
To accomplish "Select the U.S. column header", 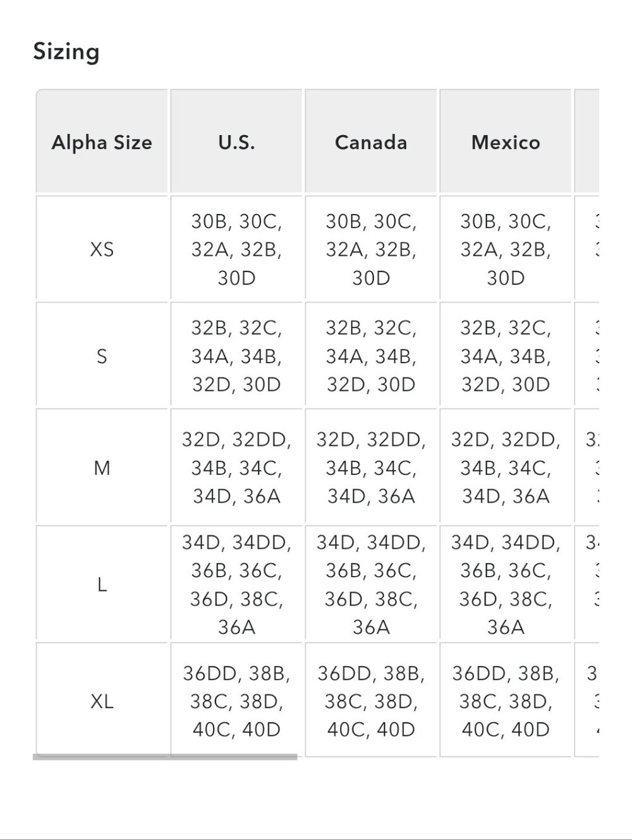I will coord(236,141).
